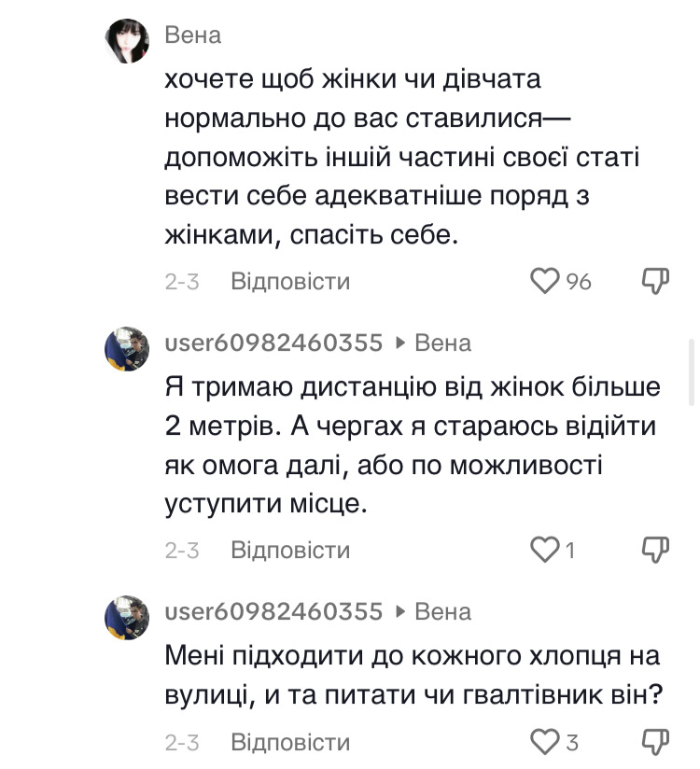Like the comment about keeping 2 metres distance
This screenshot has width=700, height=769.
tap(544, 550)
